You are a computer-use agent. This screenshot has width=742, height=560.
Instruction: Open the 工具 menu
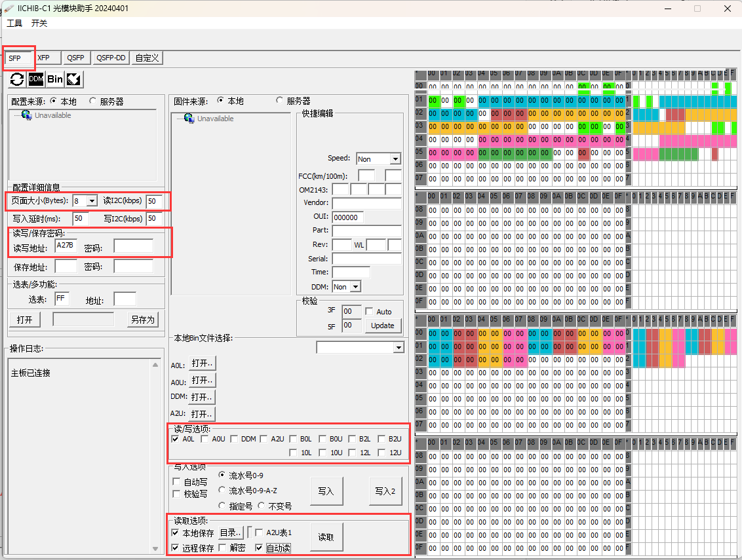click(x=14, y=23)
